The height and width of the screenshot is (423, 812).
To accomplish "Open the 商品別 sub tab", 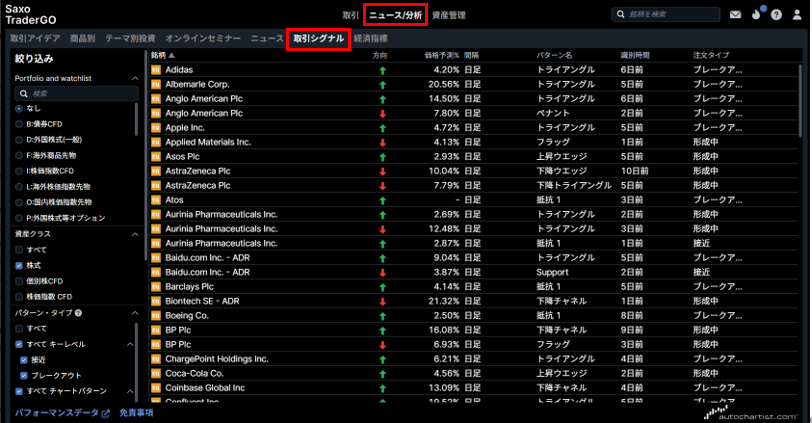I will 83,38.
